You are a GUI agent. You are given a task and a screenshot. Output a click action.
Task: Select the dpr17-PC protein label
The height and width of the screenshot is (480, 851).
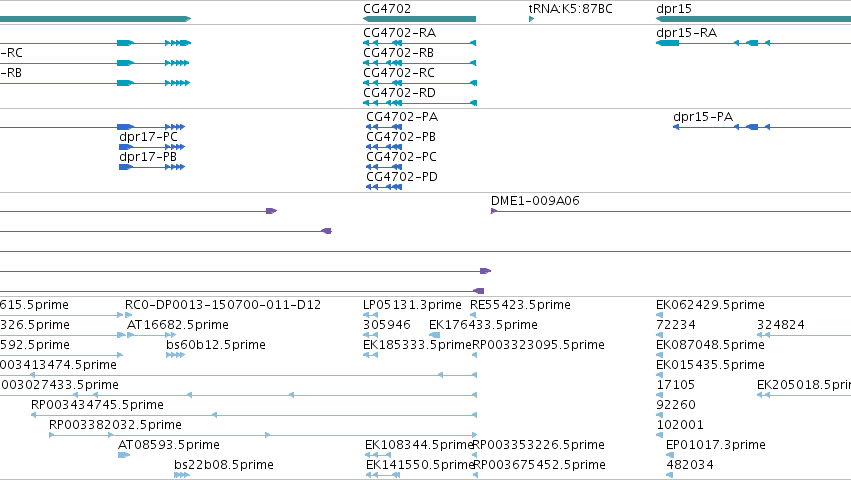(149, 137)
